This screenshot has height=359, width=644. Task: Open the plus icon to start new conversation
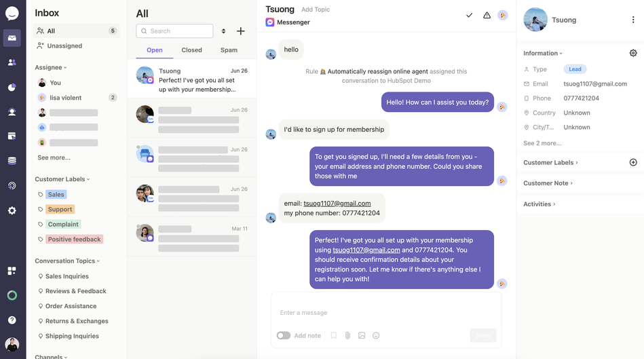241,31
